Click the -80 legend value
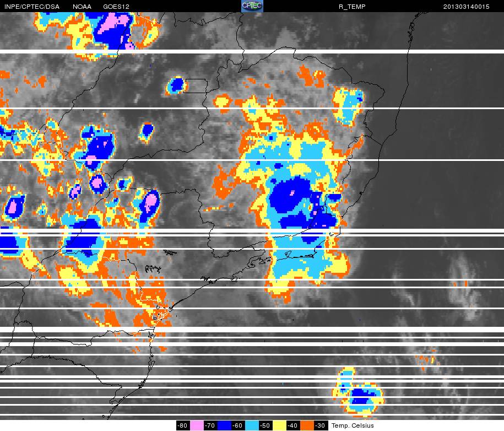Image resolution: width=504 pixels, height=431 pixels. click(182, 425)
